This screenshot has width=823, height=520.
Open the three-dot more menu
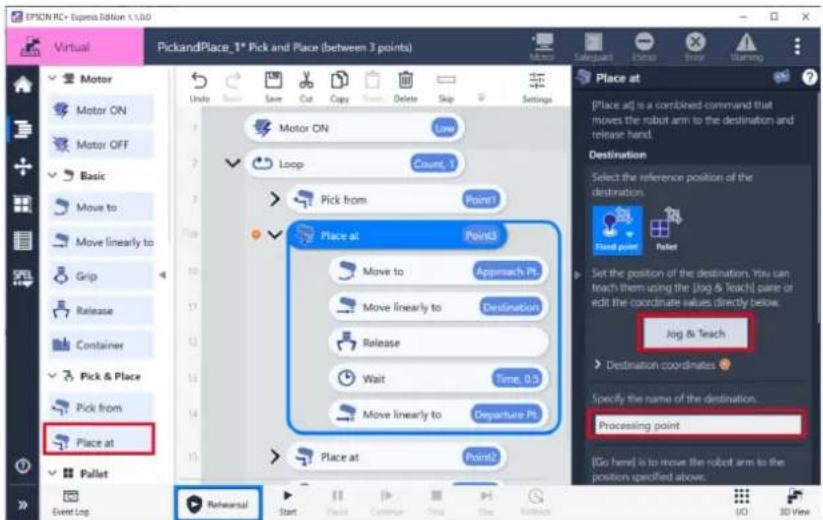pyautogui.click(x=797, y=47)
